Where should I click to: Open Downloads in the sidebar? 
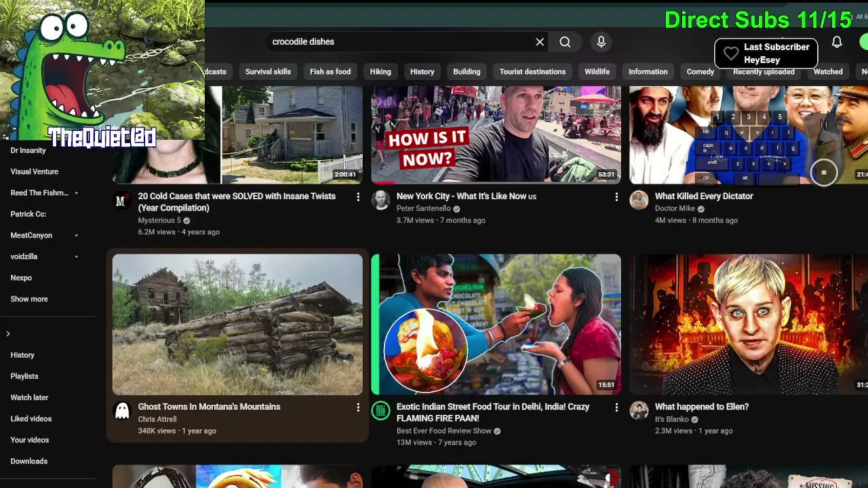coord(29,462)
